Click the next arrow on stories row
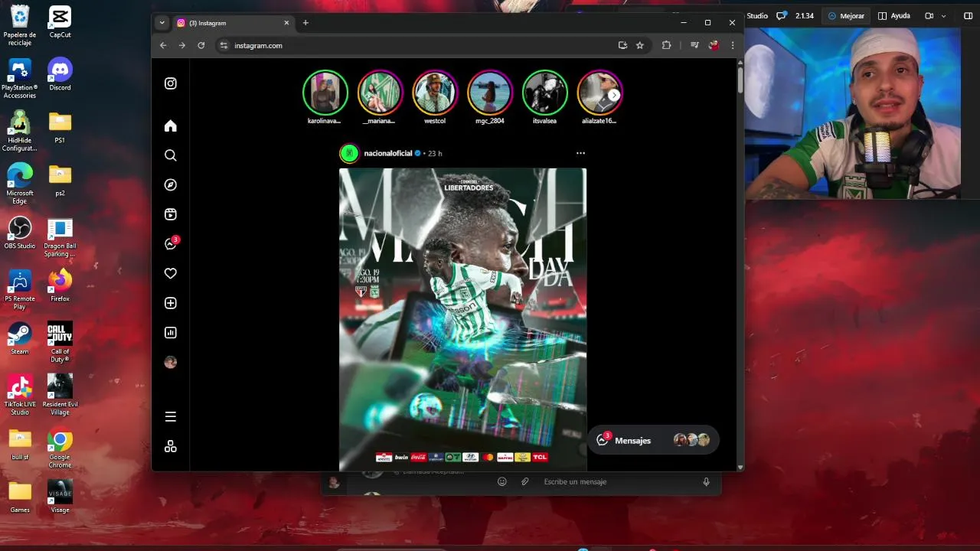The image size is (980, 551). [614, 95]
